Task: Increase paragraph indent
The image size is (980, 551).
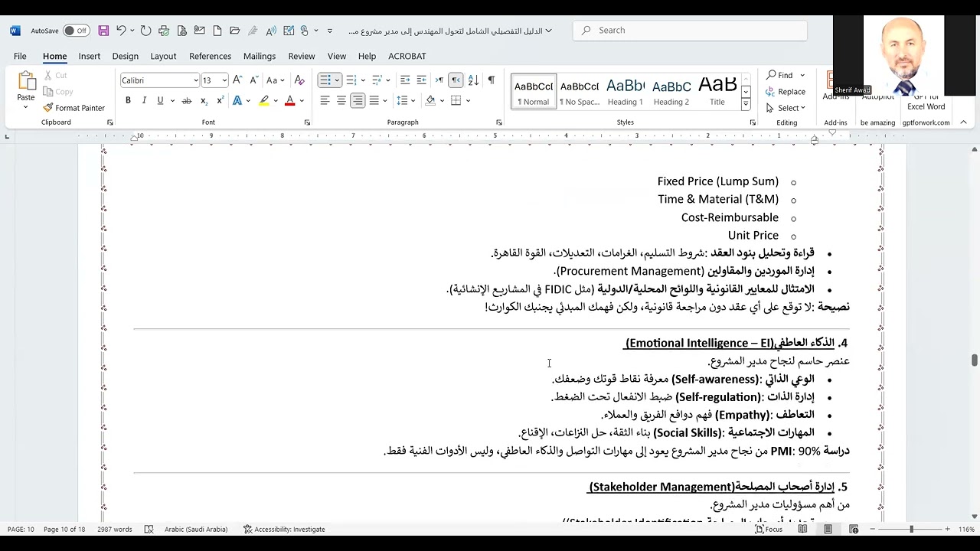Action: pos(421,80)
